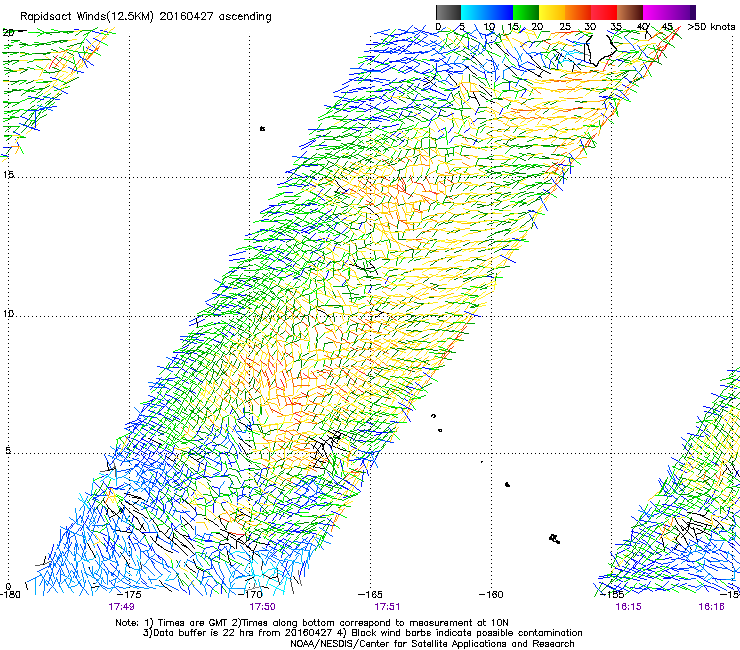Click the purple time stamp '17:50'
The height and width of the screenshot is (650, 740).
click(x=262, y=607)
